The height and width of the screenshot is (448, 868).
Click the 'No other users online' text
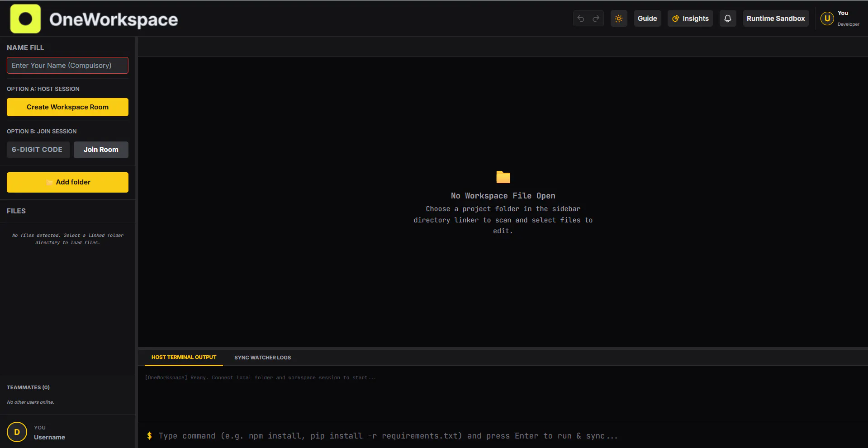point(30,402)
